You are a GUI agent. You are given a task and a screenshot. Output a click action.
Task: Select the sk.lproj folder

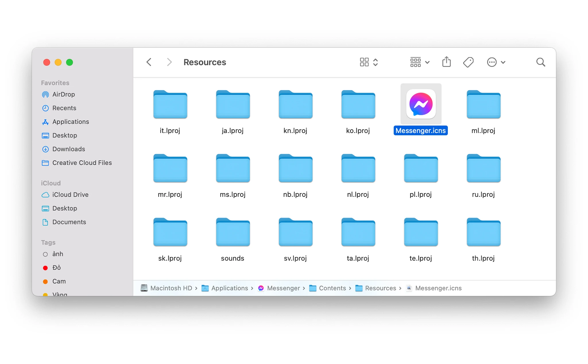[x=170, y=232]
